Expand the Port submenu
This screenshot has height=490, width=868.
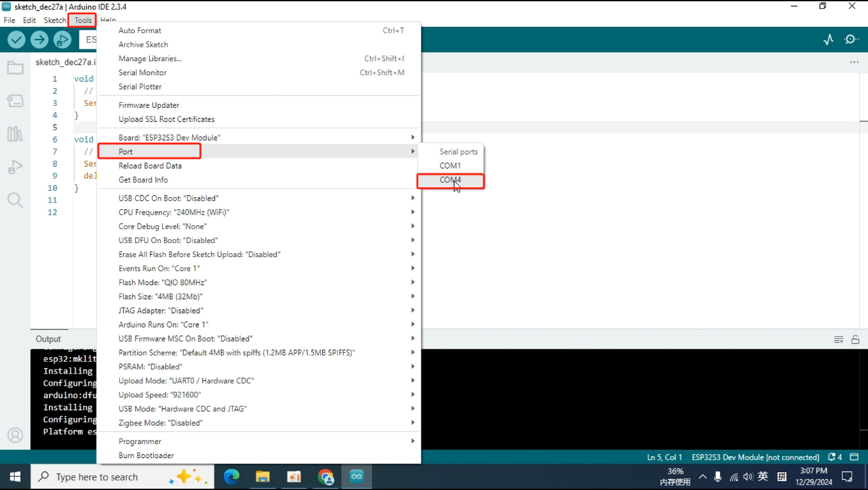[258, 152]
